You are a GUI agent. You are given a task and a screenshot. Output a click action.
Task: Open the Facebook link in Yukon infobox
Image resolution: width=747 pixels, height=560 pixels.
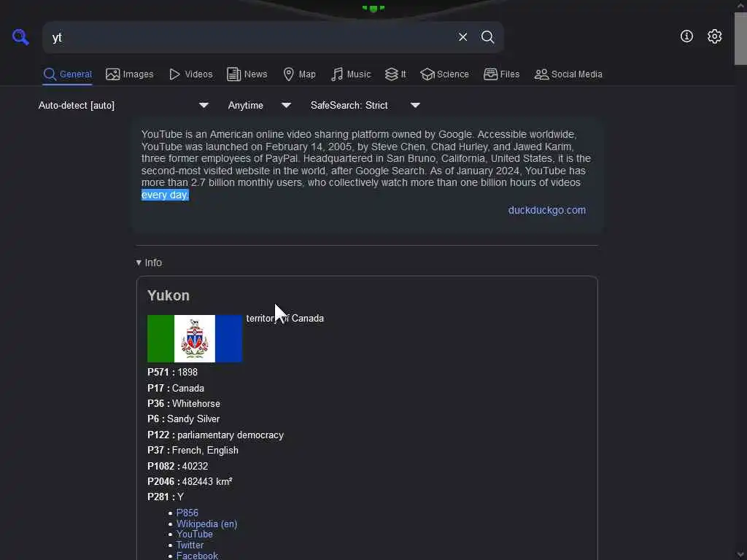197,555
